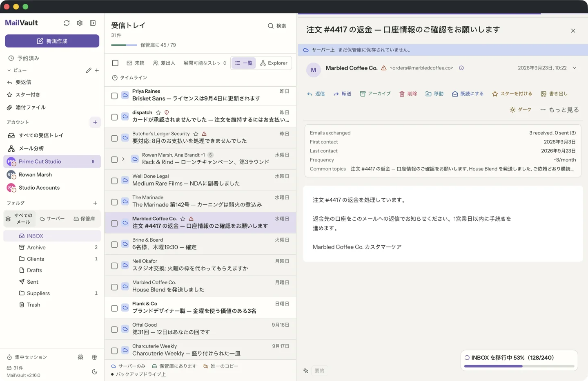Open settings via the gear icon
588x381 pixels.
(x=80, y=23)
